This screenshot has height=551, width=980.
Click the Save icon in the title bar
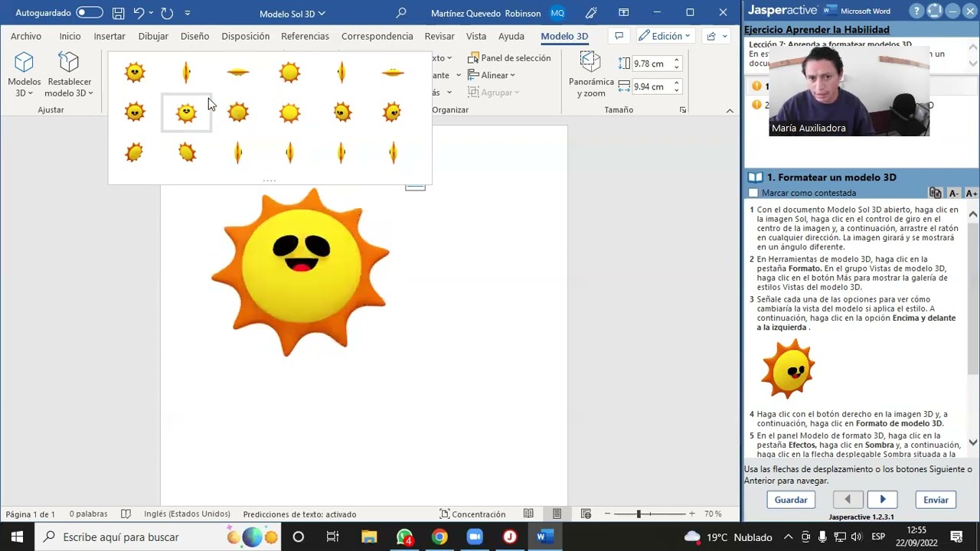point(119,13)
